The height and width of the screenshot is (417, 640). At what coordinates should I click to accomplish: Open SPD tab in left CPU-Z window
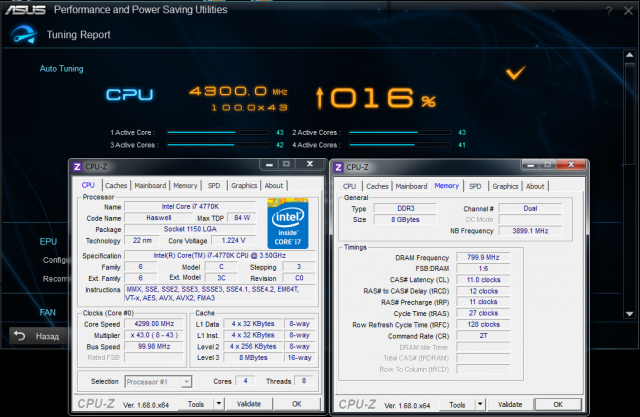[x=214, y=186]
